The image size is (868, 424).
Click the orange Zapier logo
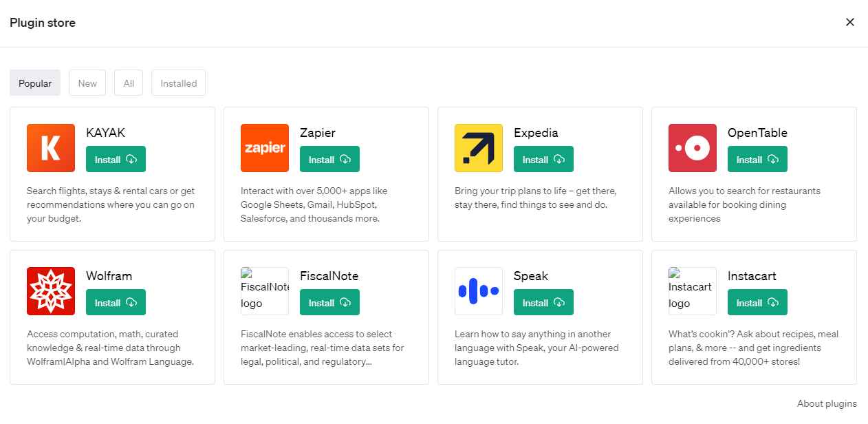[x=264, y=147]
